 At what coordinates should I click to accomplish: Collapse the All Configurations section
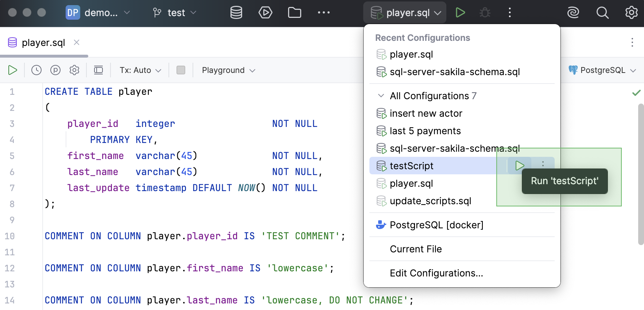pos(381,96)
